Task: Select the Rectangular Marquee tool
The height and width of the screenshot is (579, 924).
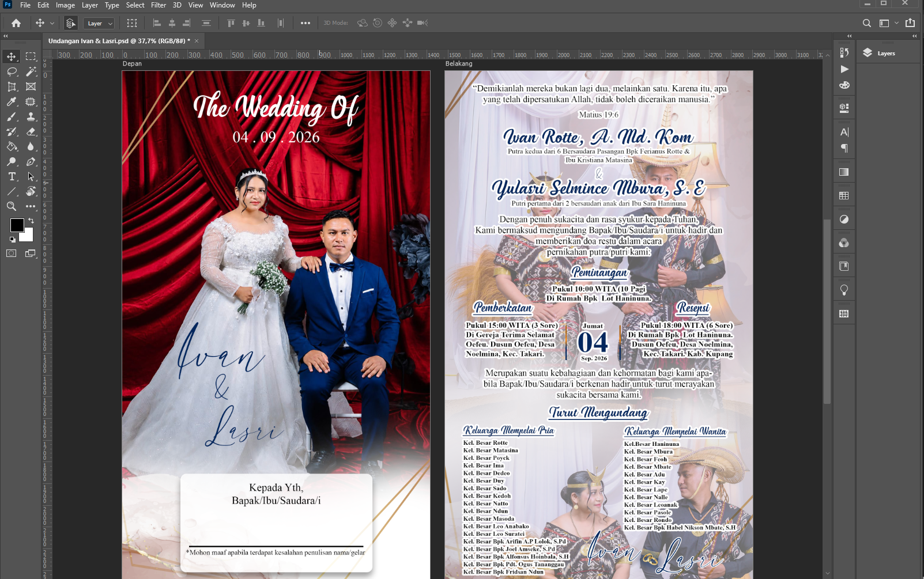Action: [31, 56]
